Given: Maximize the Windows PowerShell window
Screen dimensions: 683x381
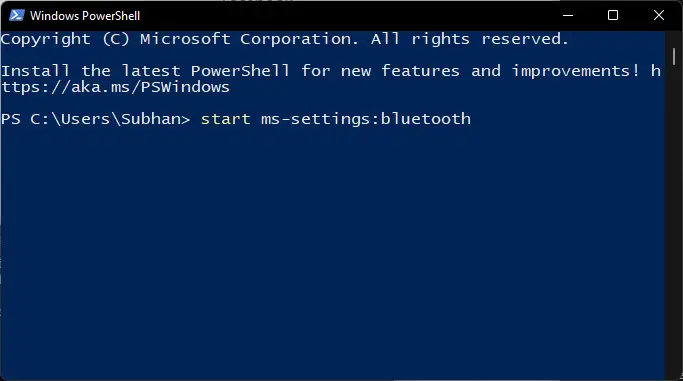Looking at the screenshot, I should pyautogui.click(x=613, y=16).
